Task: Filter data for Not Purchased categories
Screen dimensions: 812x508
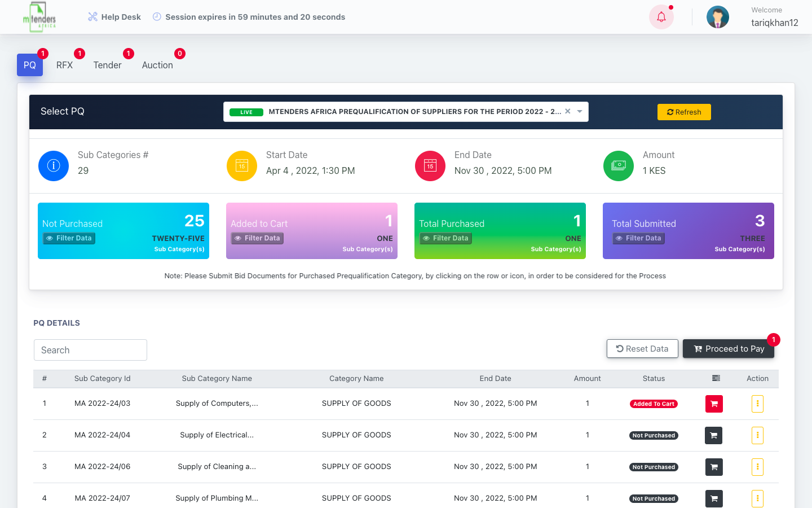Action: pos(69,238)
